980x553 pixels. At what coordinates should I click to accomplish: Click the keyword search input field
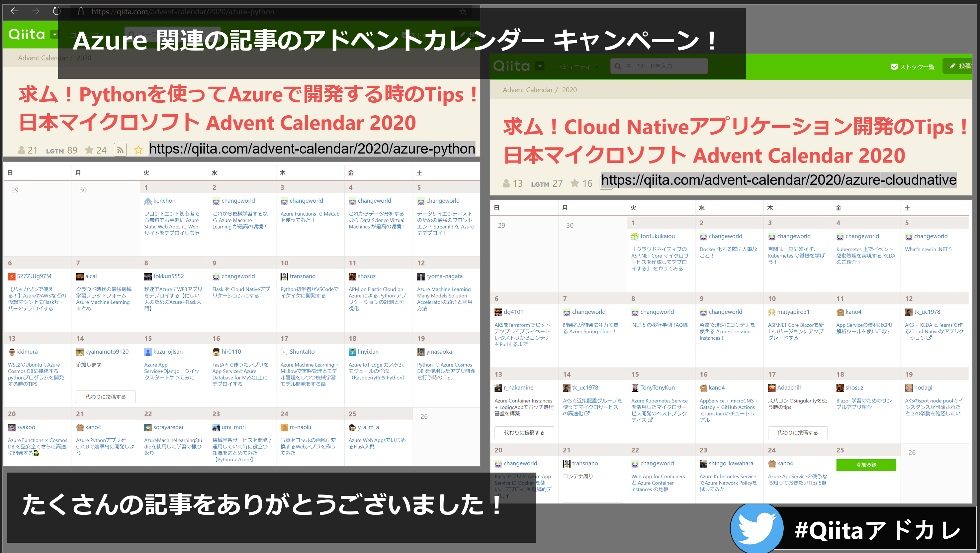(x=659, y=66)
